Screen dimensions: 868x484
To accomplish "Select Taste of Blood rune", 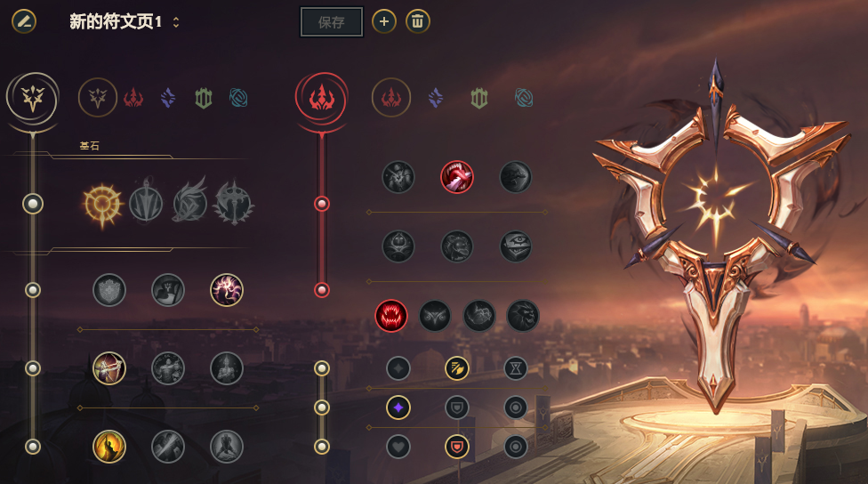I will [457, 177].
